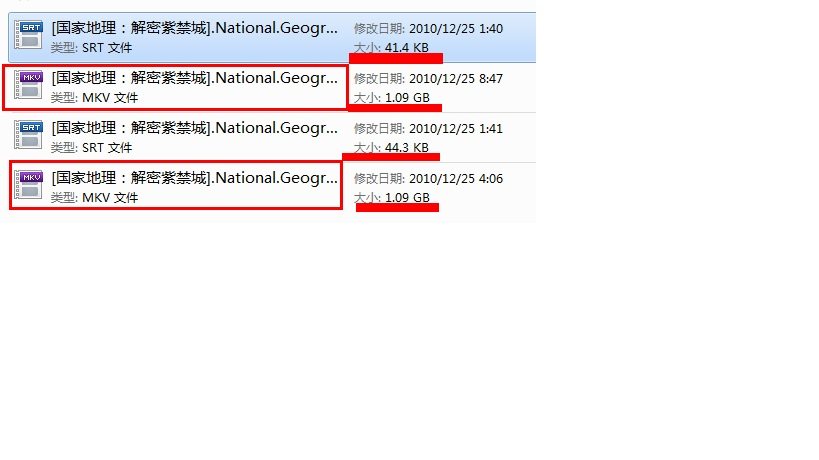Image resolution: width=819 pixels, height=460 pixels.
Task: Click the type label in the 1:40 SRT row
Action: click(91, 48)
